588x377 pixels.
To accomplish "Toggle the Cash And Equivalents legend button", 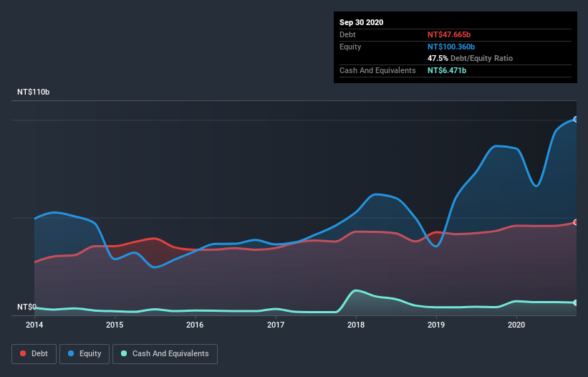I will pos(165,354).
